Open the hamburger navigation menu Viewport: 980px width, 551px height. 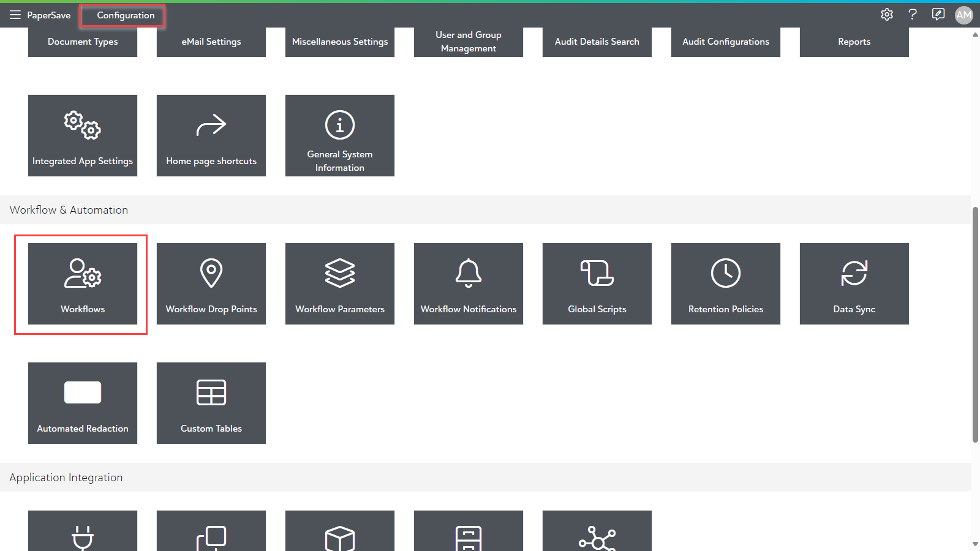pyautogui.click(x=15, y=15)
